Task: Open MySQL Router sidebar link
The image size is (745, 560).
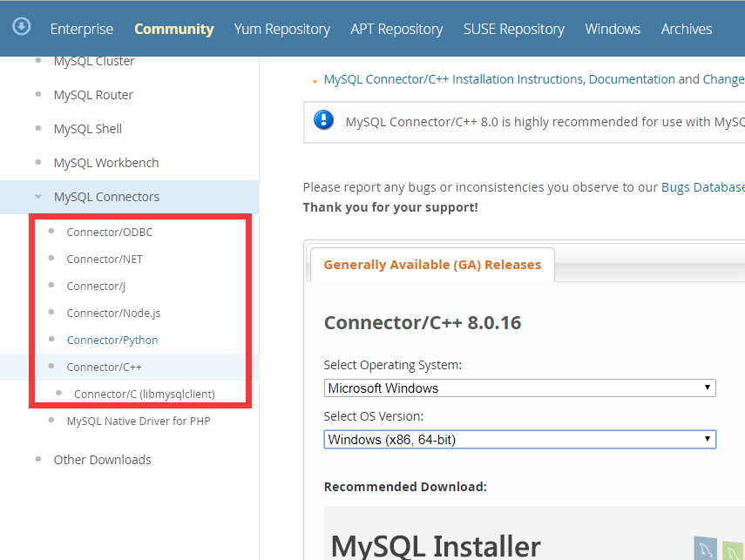Action: pos(93,95)
